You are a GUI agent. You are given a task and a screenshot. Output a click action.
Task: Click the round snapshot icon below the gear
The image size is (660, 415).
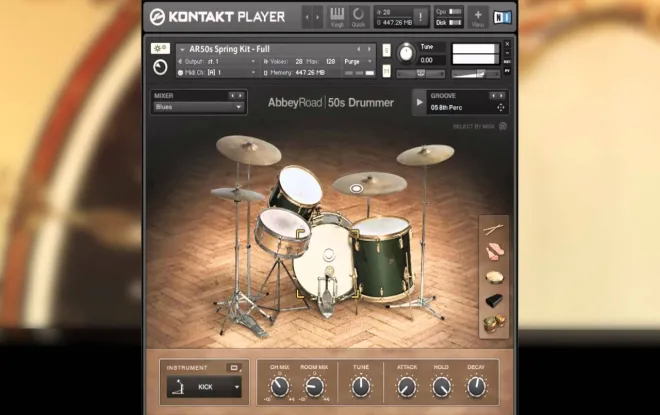pos(160,67)
